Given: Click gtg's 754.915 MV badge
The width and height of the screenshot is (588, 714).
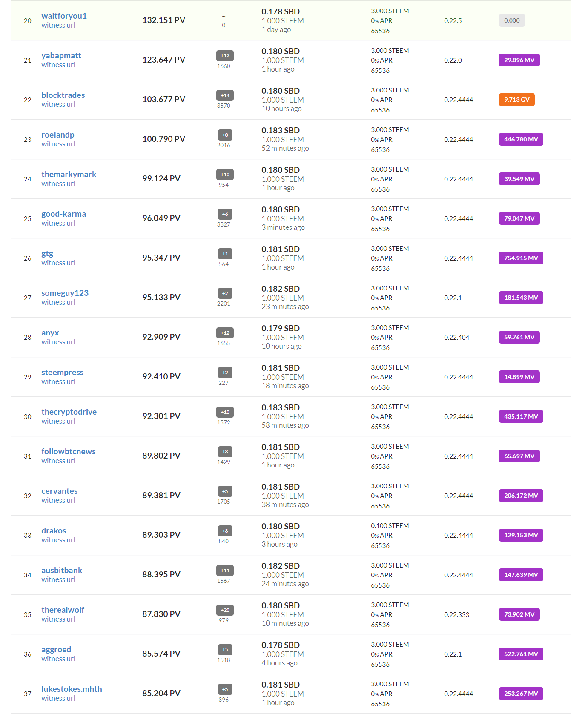Looking at the screenshot, I should [x=521, y=258].
